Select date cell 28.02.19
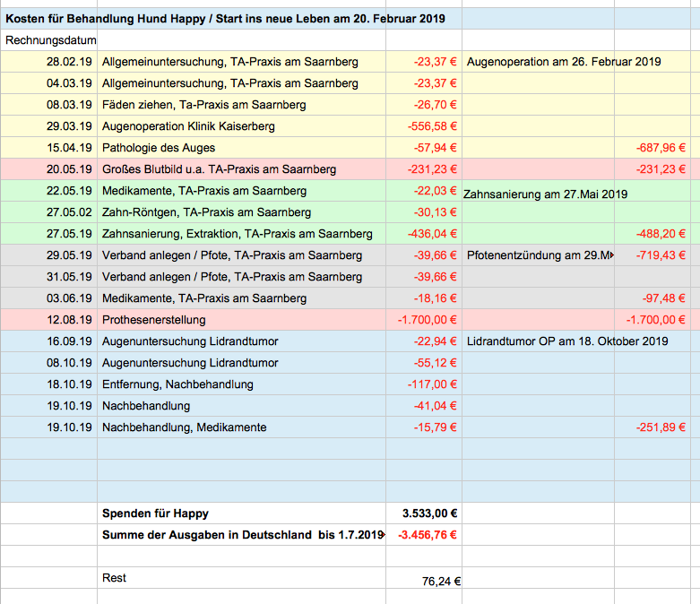 pyautogui.click(x=49, y=62)
